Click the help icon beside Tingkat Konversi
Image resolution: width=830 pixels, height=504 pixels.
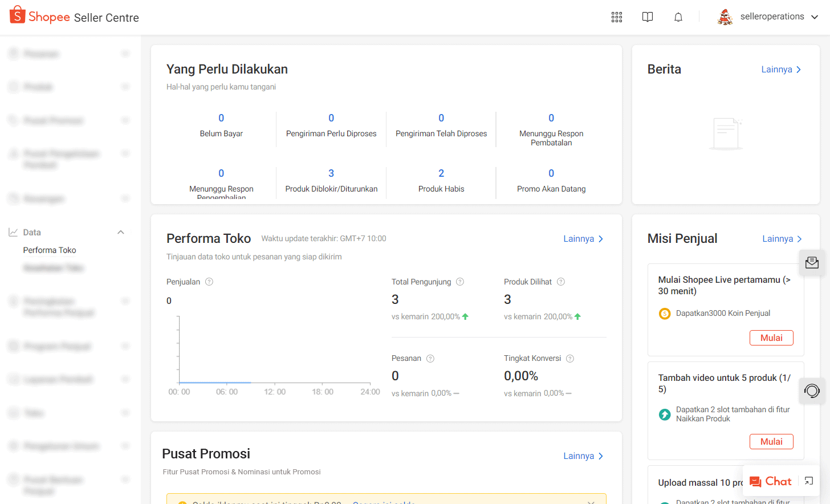(x=570, y=359)
